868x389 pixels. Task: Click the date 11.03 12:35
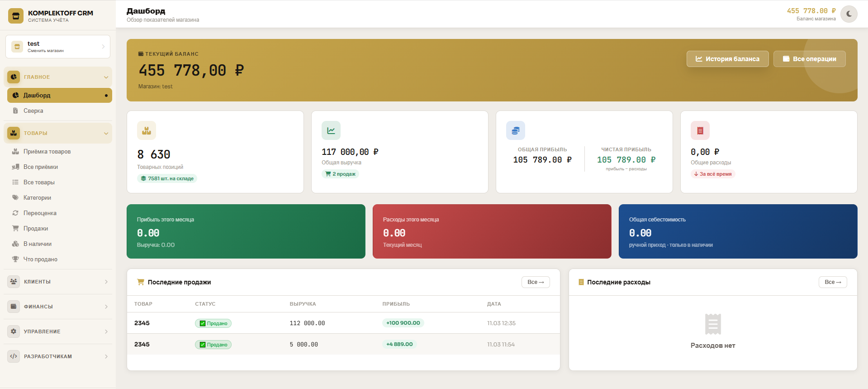click(501, 323)
